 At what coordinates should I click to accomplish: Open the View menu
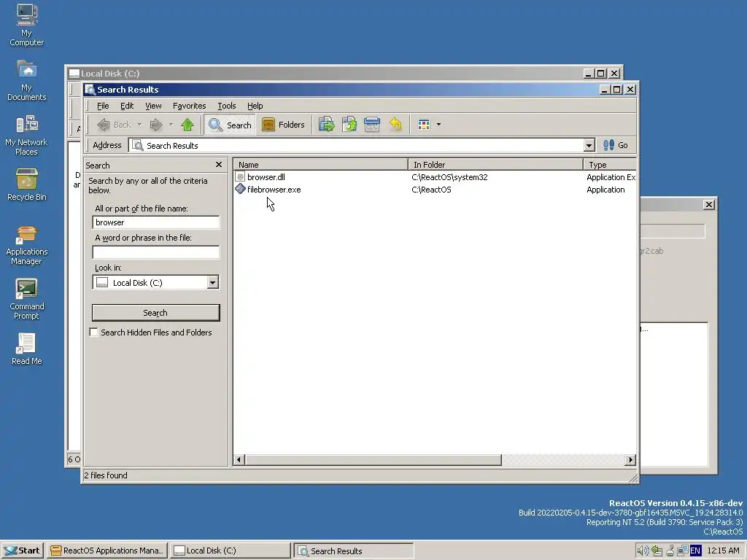pyautogui.click(x=153, y=106)
